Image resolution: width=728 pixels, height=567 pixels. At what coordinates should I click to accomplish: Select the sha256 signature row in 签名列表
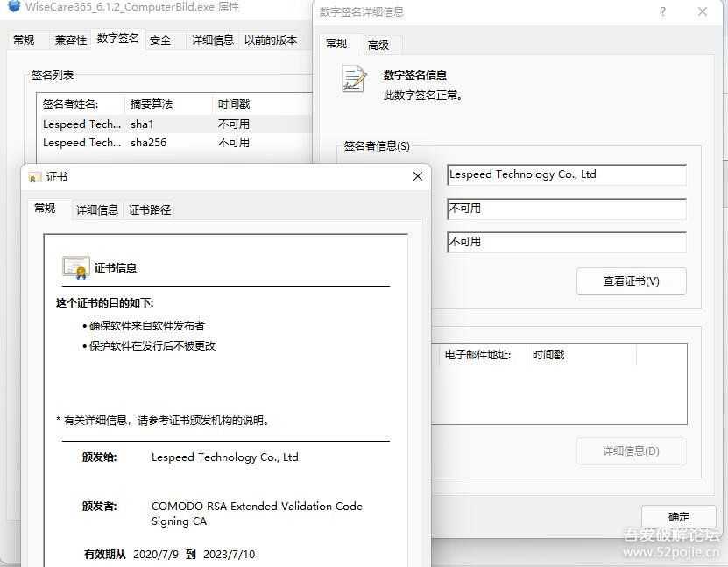tap(131, 142)
